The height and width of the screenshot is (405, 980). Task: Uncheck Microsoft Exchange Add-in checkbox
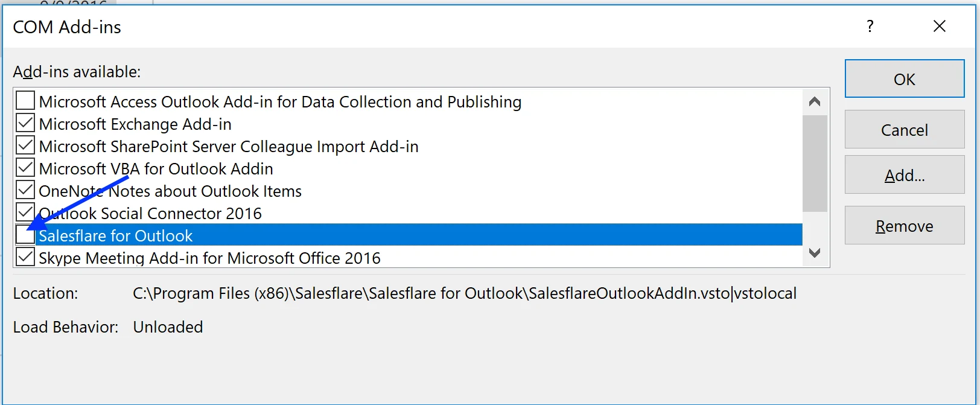pyautogui.click(x=25, y=123)
